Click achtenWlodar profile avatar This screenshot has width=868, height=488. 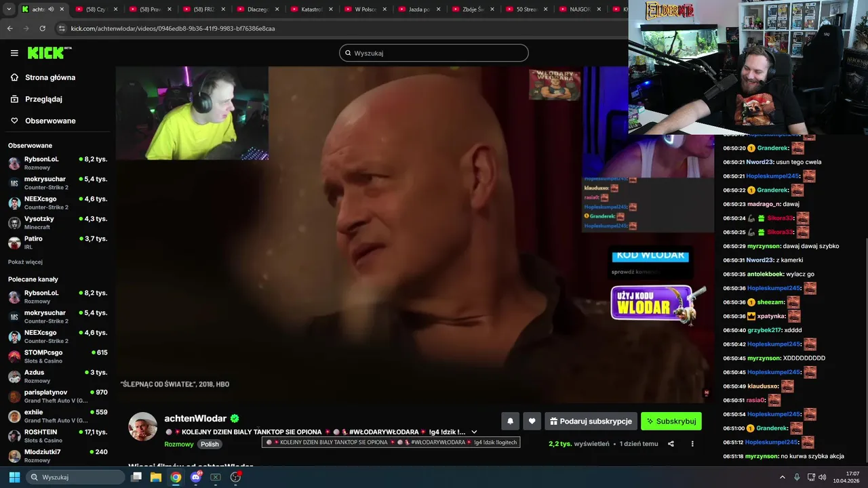coord(143,426)
